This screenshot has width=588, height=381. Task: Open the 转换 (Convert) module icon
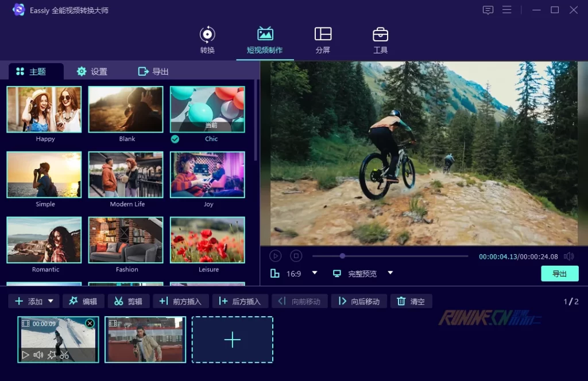pyautogui.click(x=207, y=34)
